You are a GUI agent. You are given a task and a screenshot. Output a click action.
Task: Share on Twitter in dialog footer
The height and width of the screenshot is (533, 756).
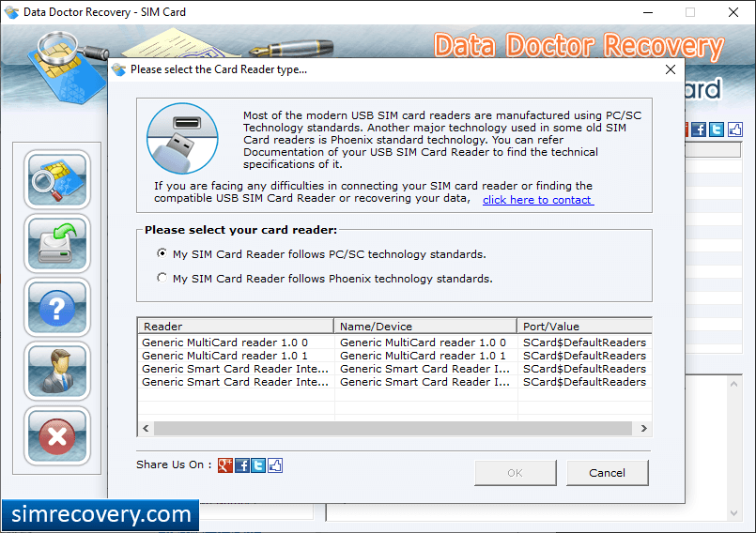258,465
